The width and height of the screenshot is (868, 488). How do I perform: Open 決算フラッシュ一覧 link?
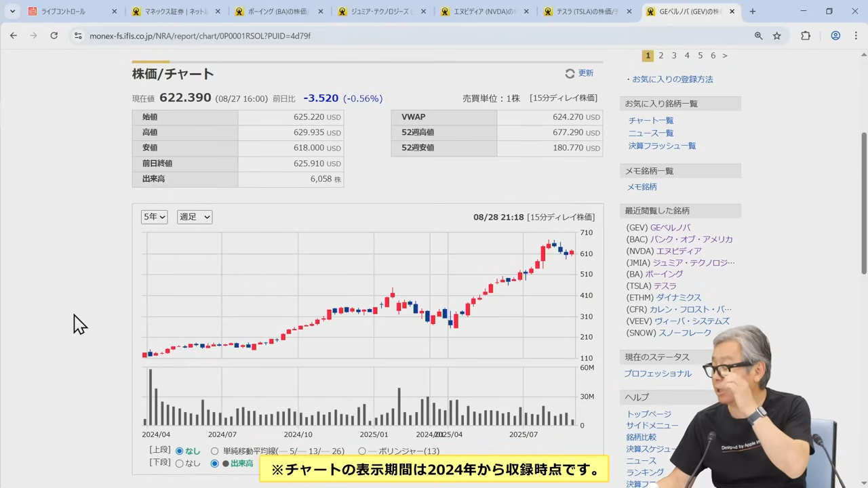(x=662, y=146)
